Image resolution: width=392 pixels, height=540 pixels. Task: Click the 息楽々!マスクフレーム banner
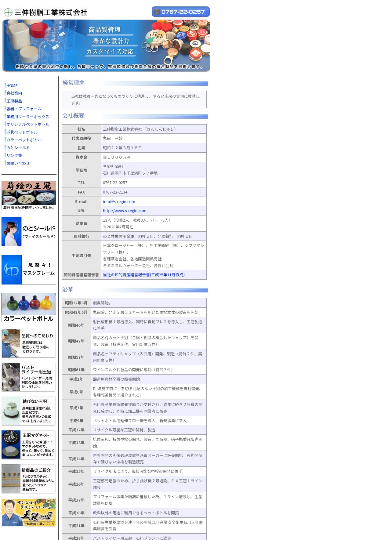[29, 270]
